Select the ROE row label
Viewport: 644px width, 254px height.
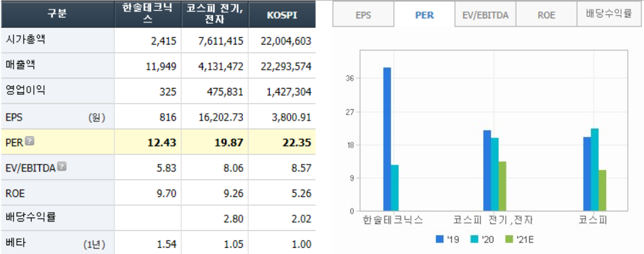point(15,193)
